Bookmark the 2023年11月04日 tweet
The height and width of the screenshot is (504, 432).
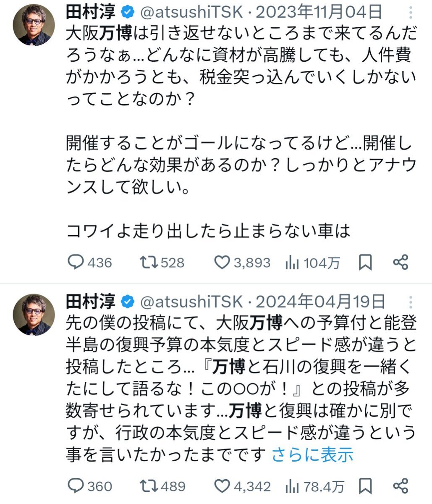tap(365, 263)
